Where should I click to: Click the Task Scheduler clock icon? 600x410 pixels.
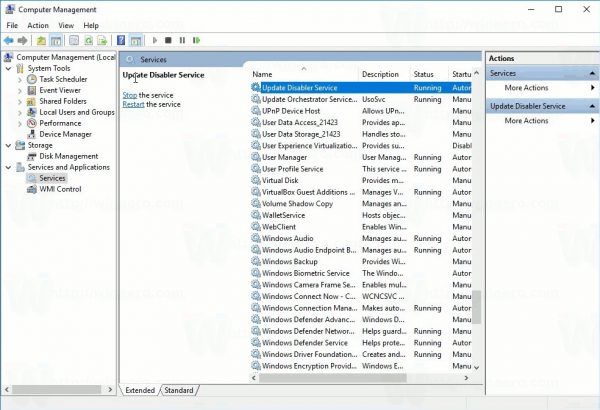[x=32, y=79]
